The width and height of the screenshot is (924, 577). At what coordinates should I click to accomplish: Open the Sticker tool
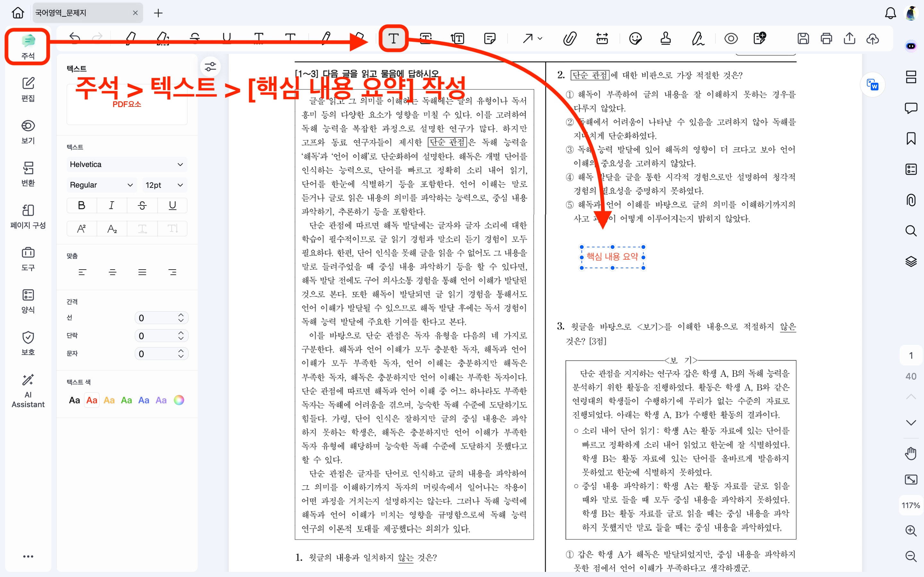[x=635, y=38]
